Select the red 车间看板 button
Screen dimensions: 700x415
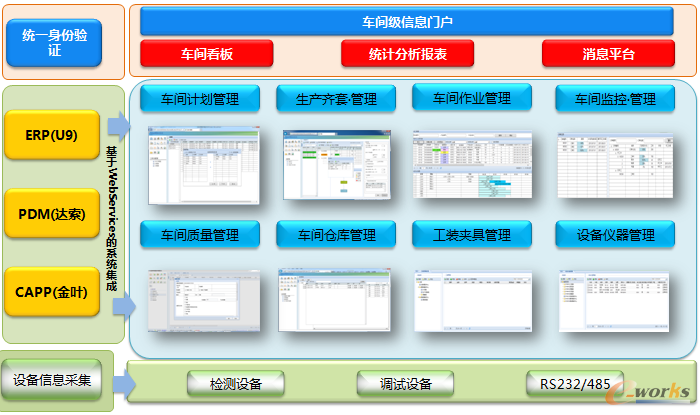click(207, 53)
